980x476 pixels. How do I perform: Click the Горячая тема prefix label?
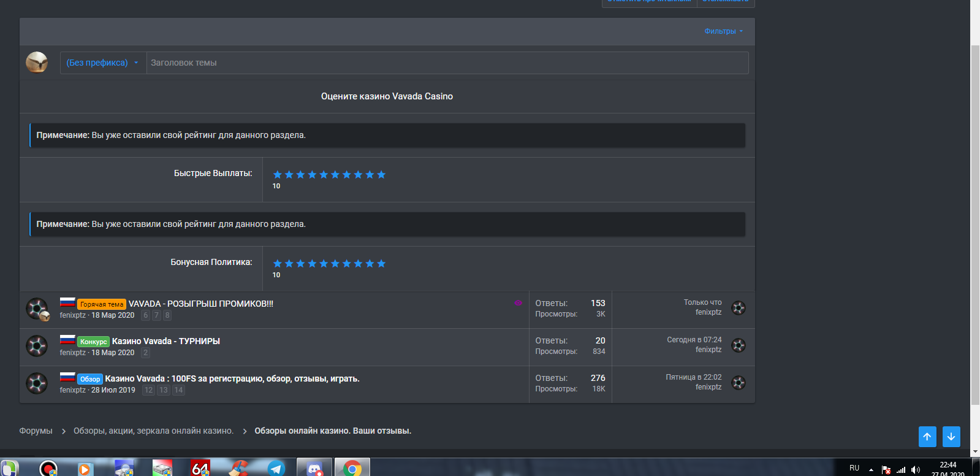[102, 304]
